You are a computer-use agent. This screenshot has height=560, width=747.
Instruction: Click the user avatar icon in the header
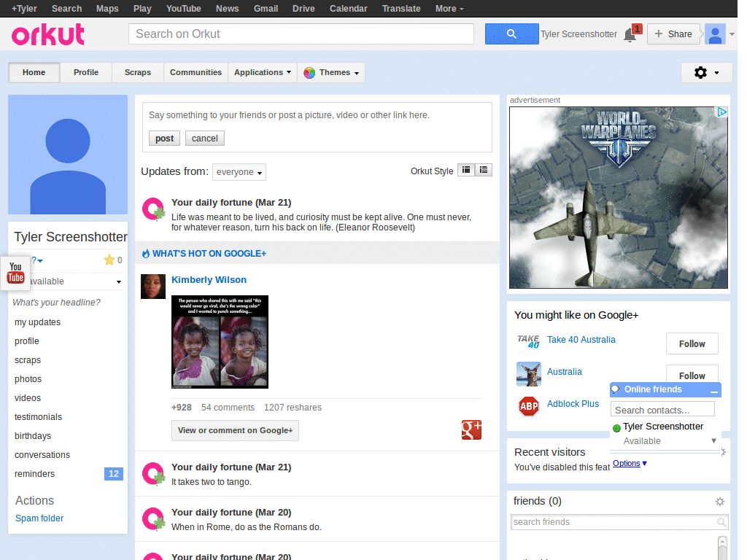coord(715,34)
